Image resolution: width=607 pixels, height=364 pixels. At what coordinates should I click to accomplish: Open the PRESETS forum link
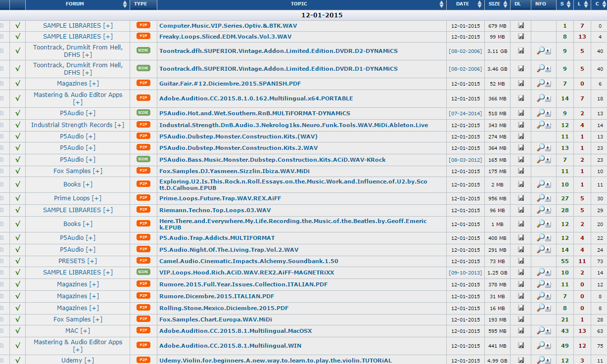click(x=72, y=261)
